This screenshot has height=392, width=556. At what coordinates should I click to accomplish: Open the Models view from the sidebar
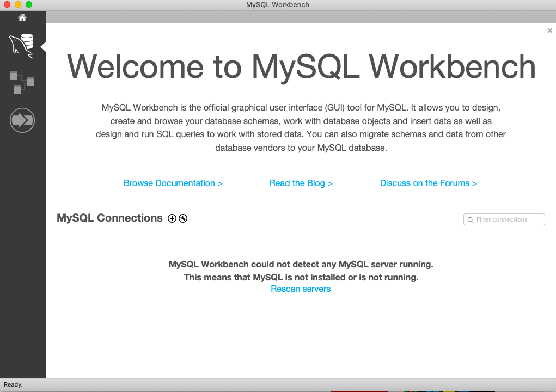22,82
